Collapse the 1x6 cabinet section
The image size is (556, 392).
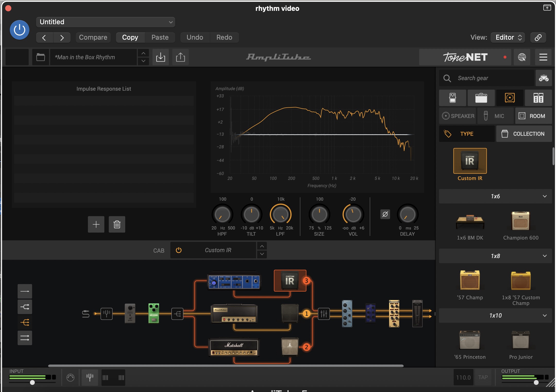pyautogui.click(x=495, y=196)
